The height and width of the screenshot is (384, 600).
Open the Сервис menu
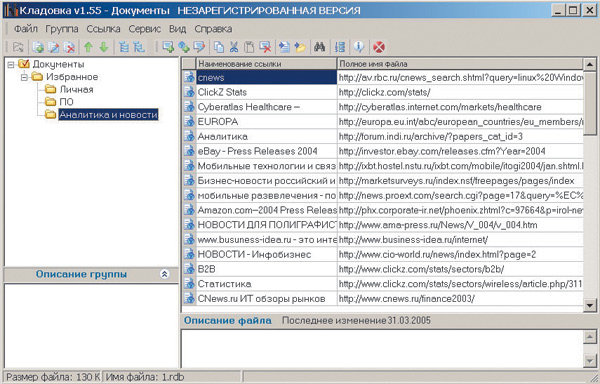145,29
